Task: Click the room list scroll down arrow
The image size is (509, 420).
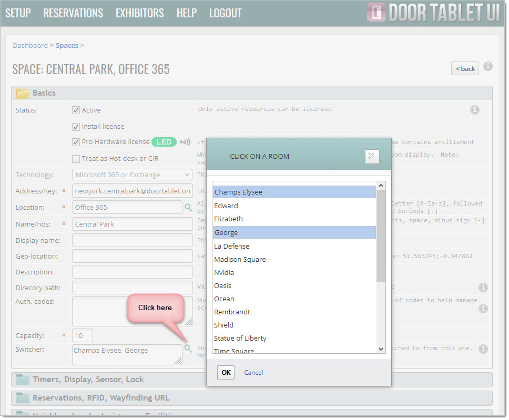Action: point(381,349)
